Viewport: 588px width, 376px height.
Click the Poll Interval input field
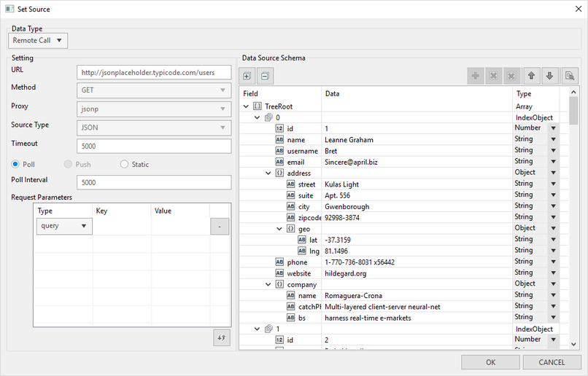pyautogui.click(x=153, y=182)
